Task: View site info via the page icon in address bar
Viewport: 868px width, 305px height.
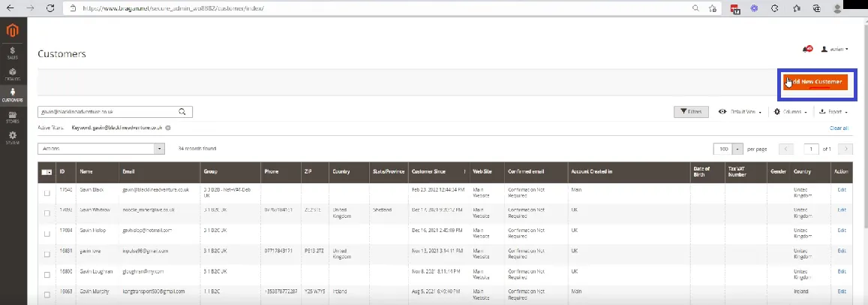Action: [73, 9]
